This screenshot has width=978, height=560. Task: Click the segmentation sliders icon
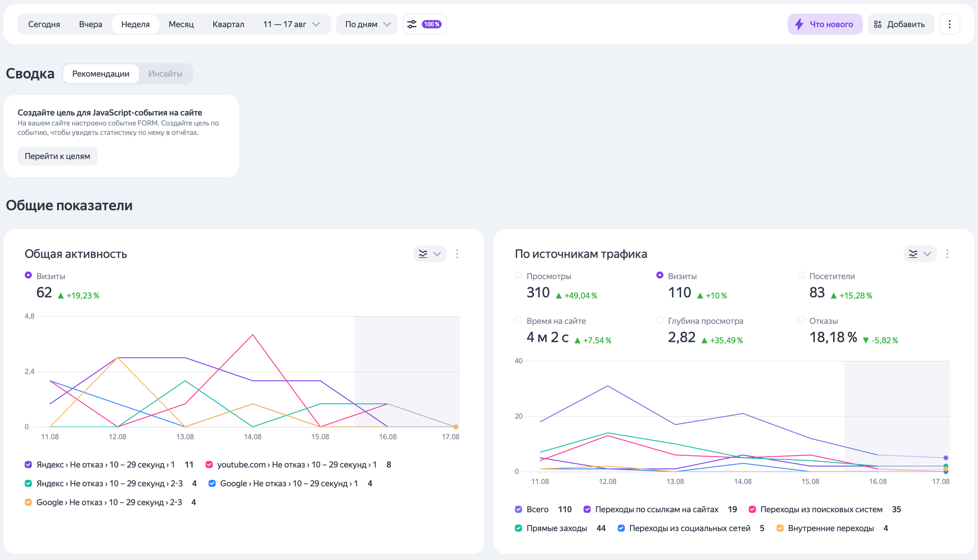pyautogui.click(x=412, y=24)
